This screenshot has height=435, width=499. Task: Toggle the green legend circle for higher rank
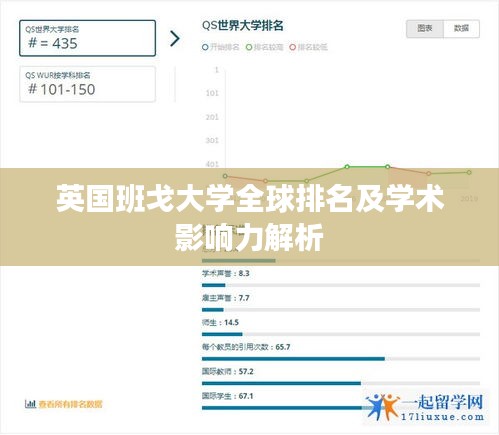(249, 47)
